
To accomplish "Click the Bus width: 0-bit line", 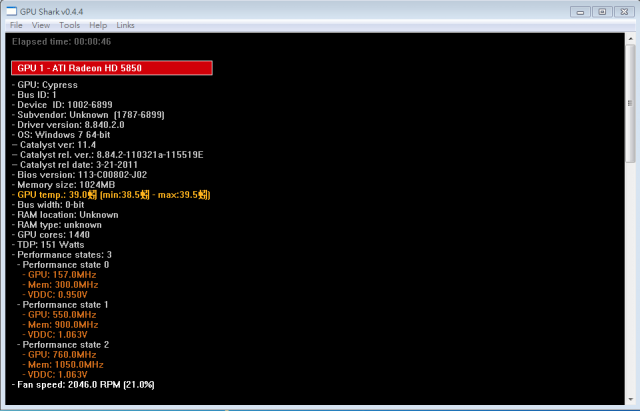I will click(48, 205).
